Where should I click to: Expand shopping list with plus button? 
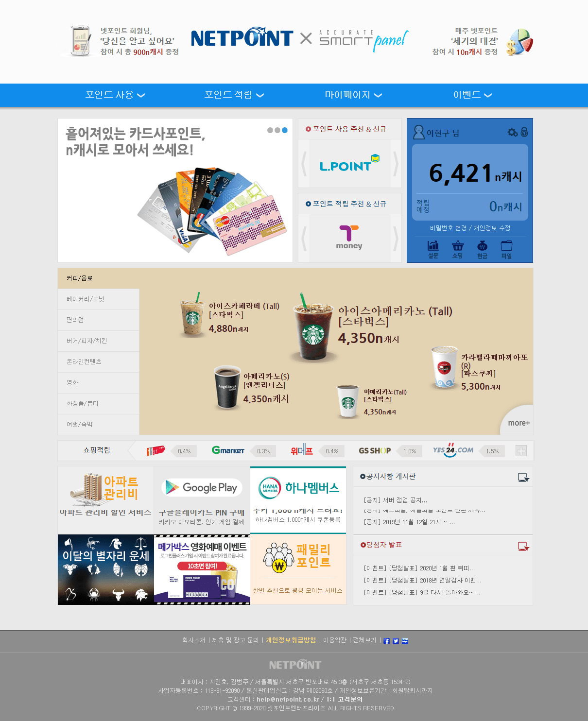(521, 451)
